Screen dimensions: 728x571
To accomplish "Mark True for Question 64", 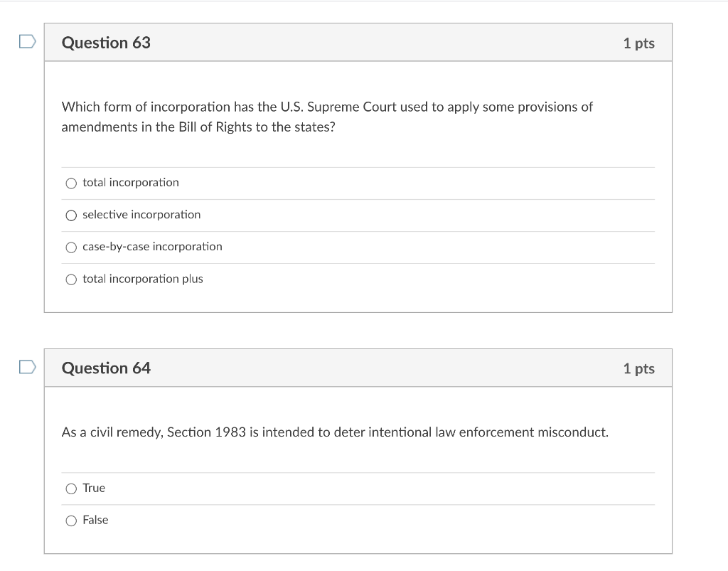I will point(71,489).
